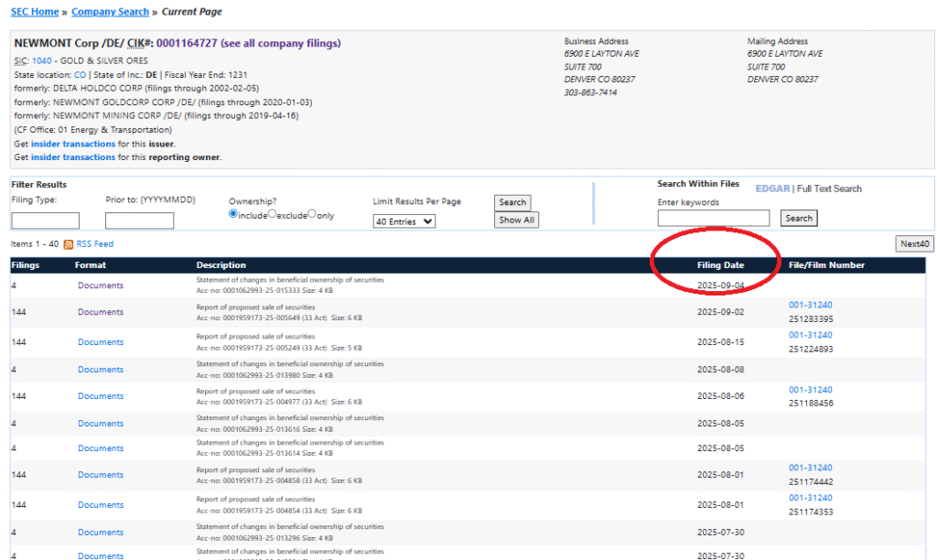The image size is (937, 560).
Task: Open file number link above film 251188456
Action: (x=811, y=390)
